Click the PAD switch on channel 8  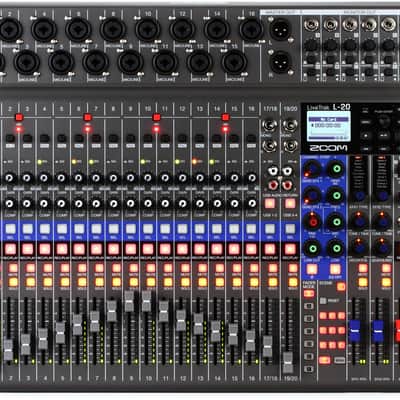pyautogui.click(x=113, y=138)
